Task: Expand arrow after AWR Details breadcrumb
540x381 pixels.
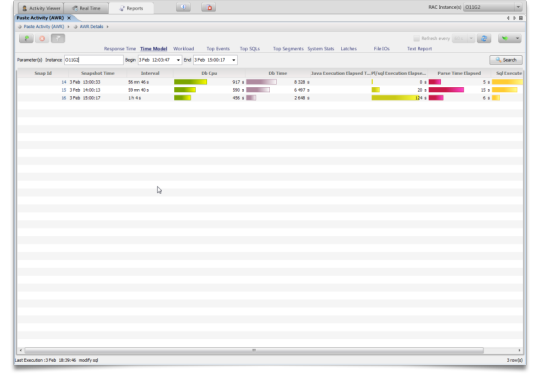Action: (x=107, y=27)
